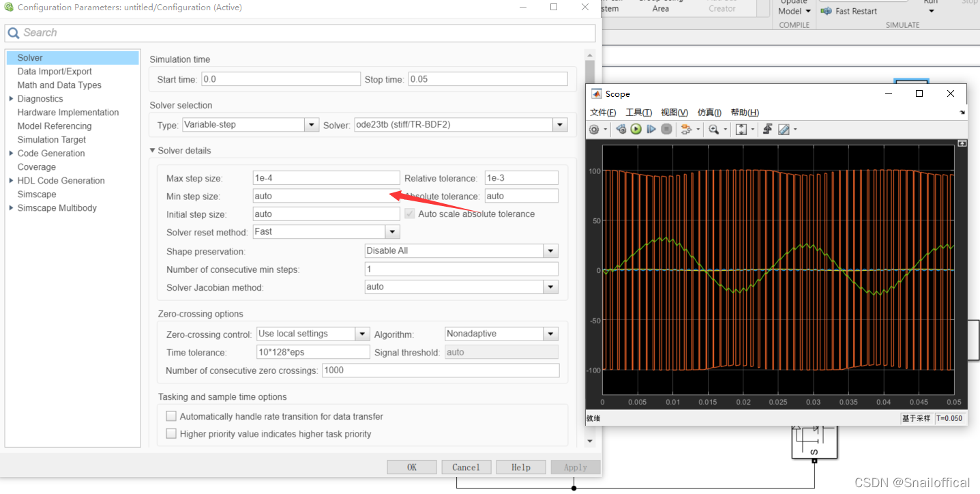Open dropdown arrow beside Scope zoom tool
Viewport: 980px width, 494px height.
(726, 130)
